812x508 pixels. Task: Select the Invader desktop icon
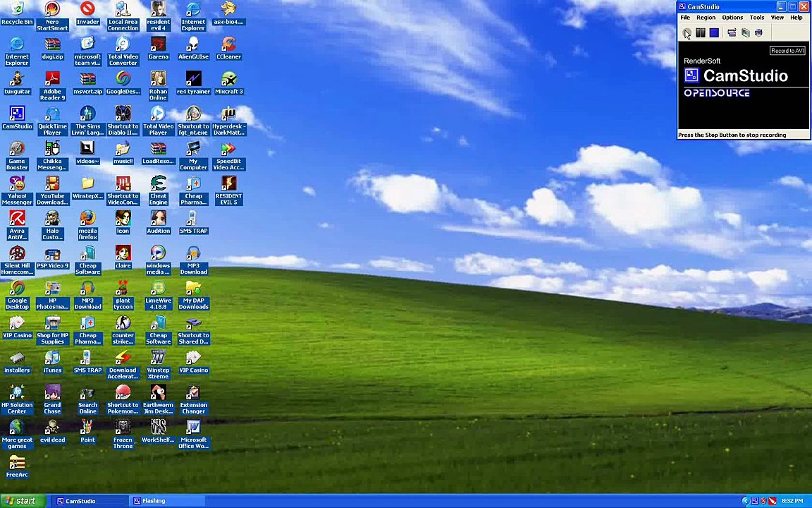[x=87, y=13]
